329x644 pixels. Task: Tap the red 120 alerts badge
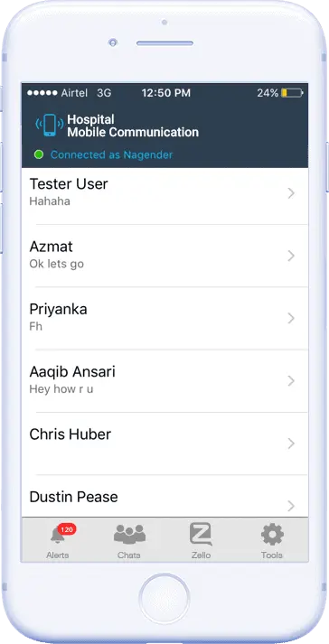tap(66, 529)
